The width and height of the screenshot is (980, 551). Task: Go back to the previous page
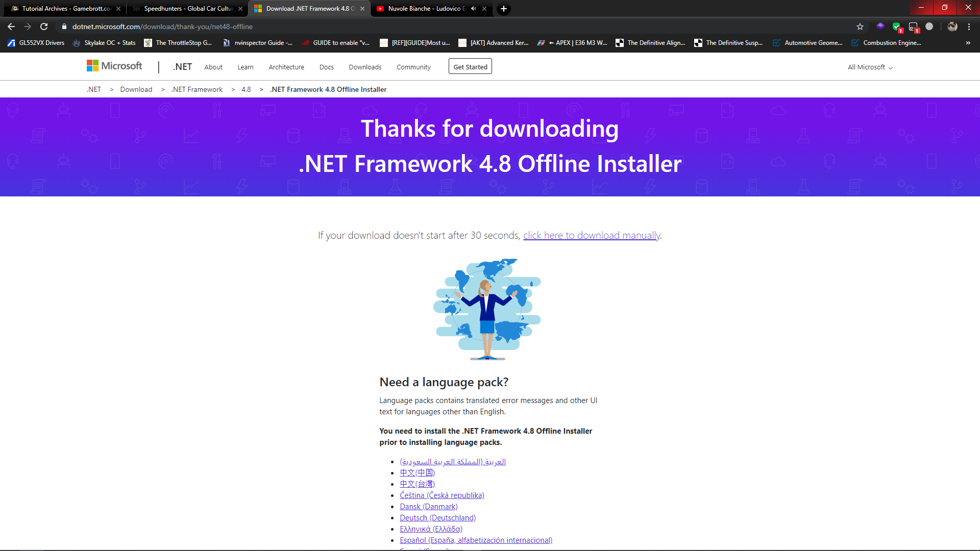tap(11, 27)
